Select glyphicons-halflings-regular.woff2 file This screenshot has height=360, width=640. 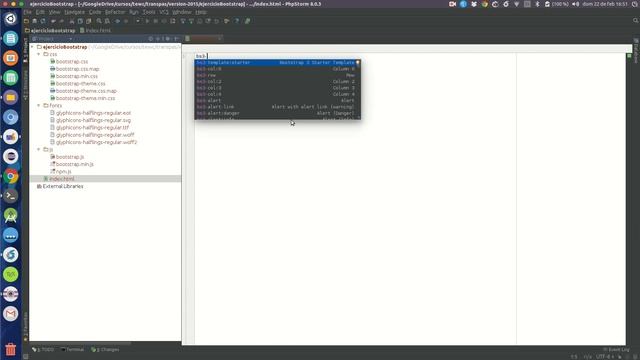tap(93, 142)
